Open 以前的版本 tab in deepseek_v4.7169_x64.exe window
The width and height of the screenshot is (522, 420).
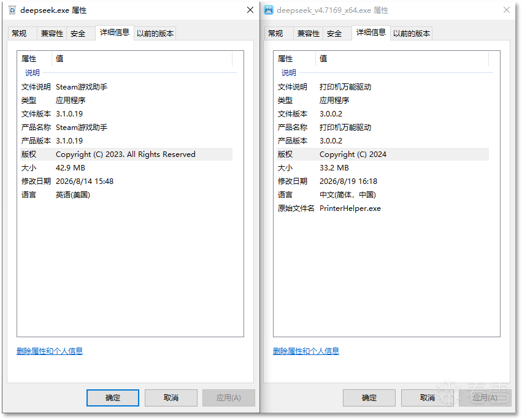pyautogui.click(x=412, y=34)
